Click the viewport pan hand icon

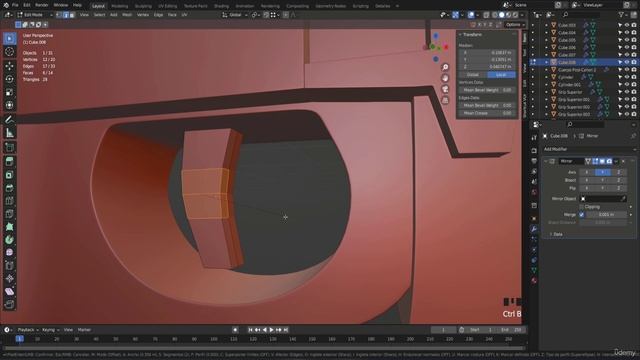click(x=445, y=78)
